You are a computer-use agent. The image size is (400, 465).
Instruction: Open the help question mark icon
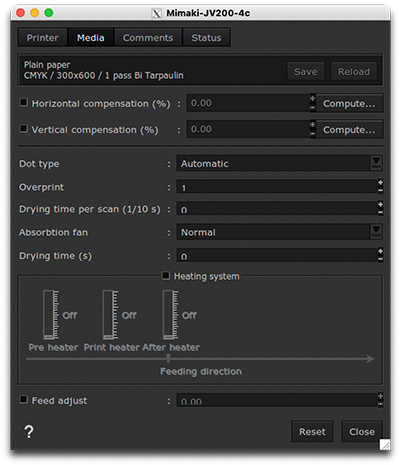29,432
